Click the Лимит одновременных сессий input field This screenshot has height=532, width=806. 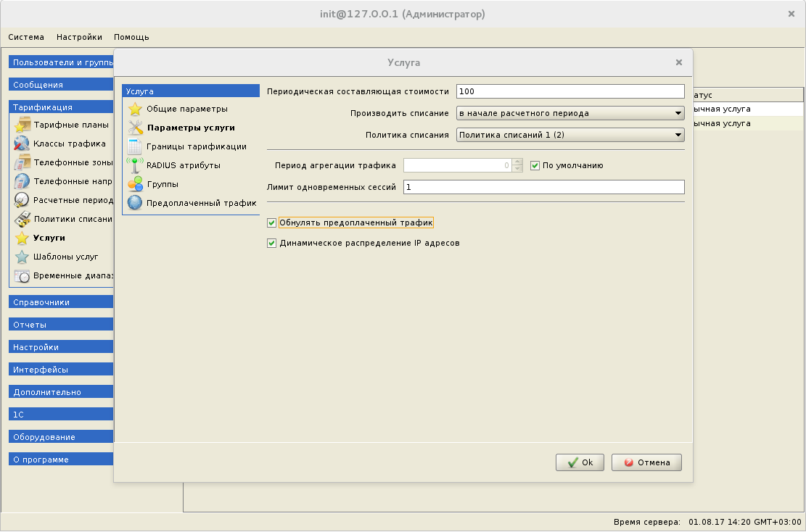coord(543,187)
